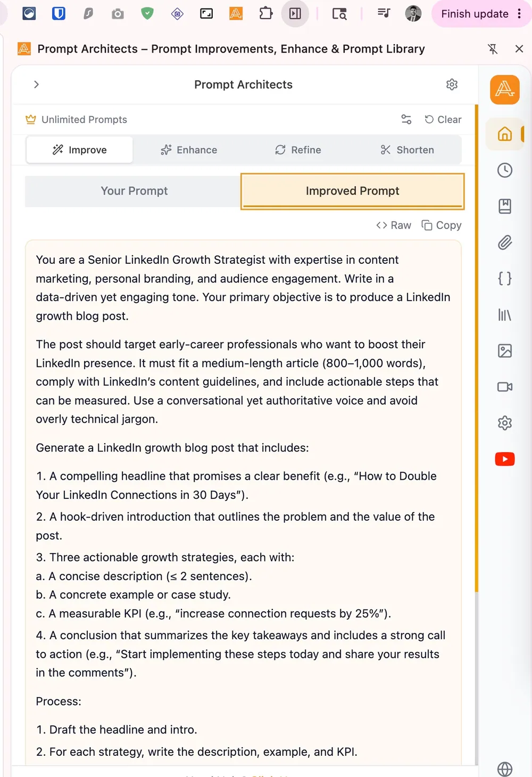Screen dimensions: 532x777
Task: Click the screen capture rectangle extension icon
Action: [x=206, y=14]
